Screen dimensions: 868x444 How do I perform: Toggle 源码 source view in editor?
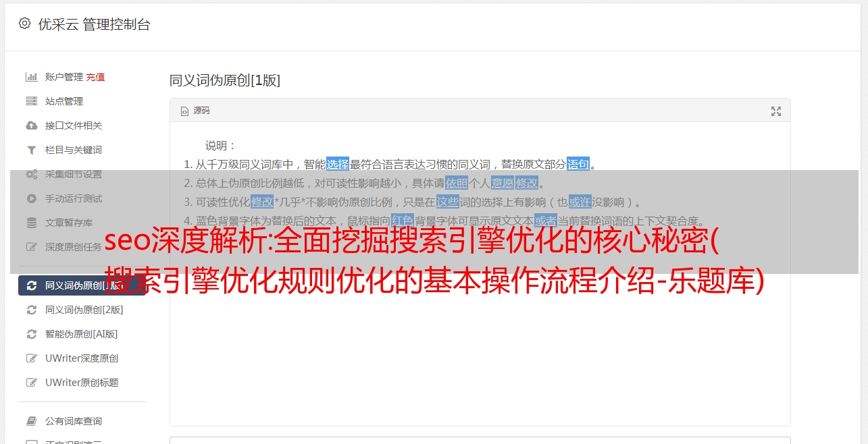(195, 111)
